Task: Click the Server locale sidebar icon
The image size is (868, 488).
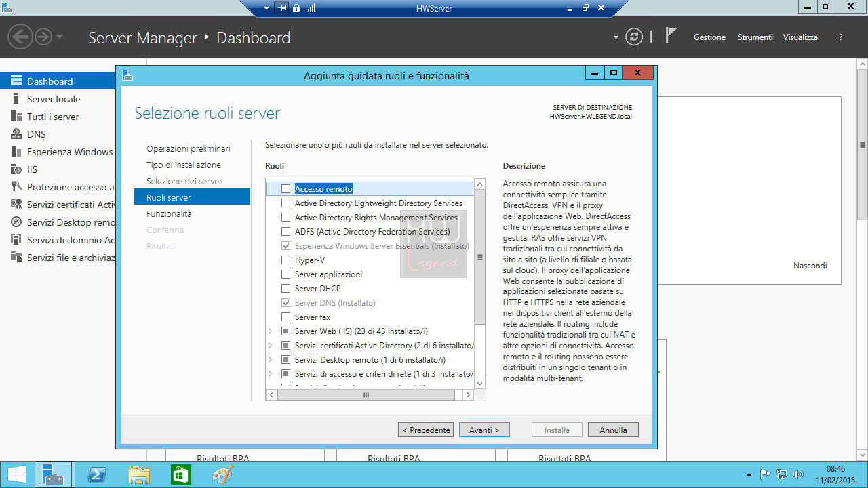Action: coord(16,99)
